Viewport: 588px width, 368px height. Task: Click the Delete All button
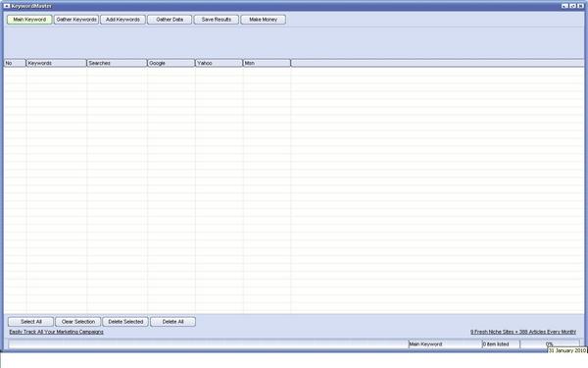point(172,322)
